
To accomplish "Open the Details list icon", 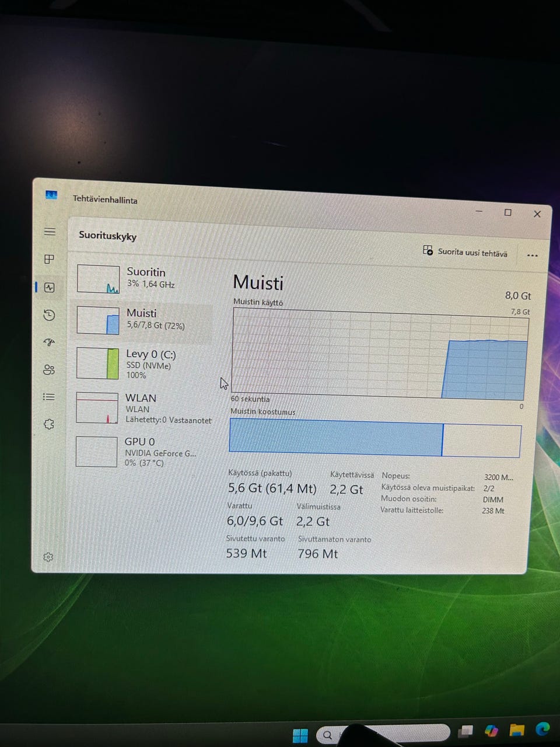I will click(49, 397).
